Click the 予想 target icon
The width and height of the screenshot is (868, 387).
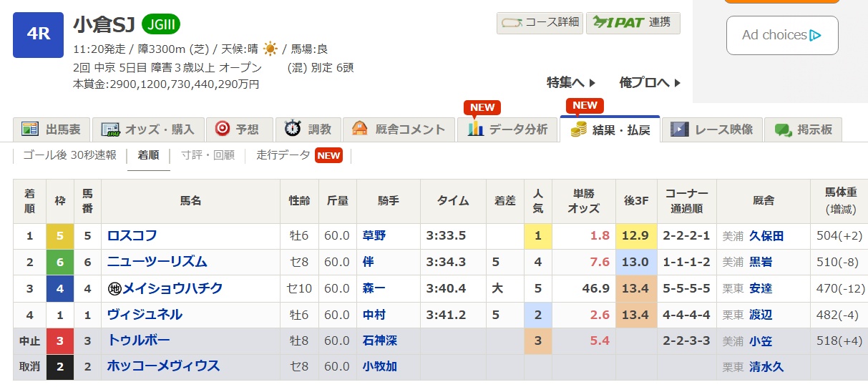pos(222,129)
